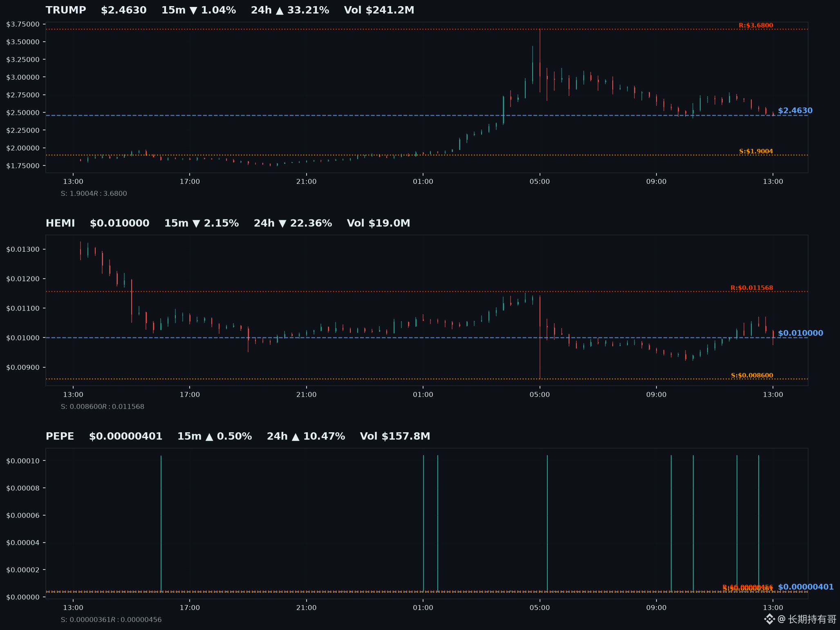The width and height of the screenshot is (840, 630).
Task: Click 21:00 on the HEMI time axis
Action: [306, 395]
